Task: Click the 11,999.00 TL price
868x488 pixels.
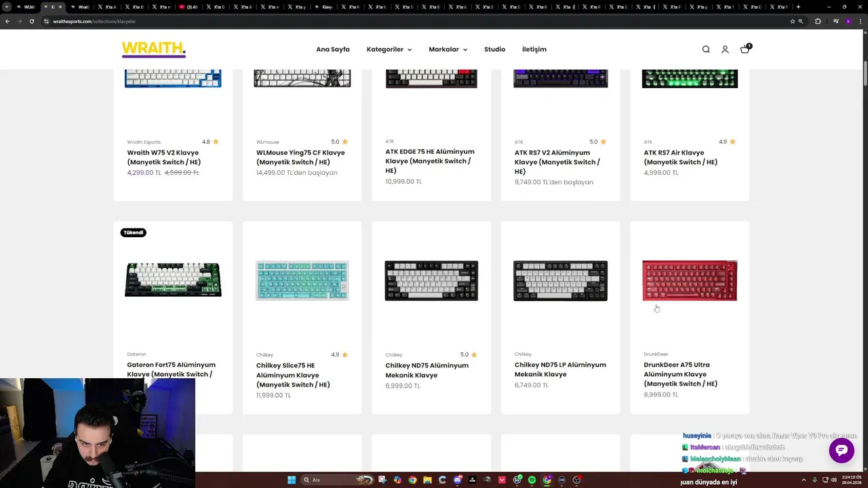Action: tap(273, 395)
